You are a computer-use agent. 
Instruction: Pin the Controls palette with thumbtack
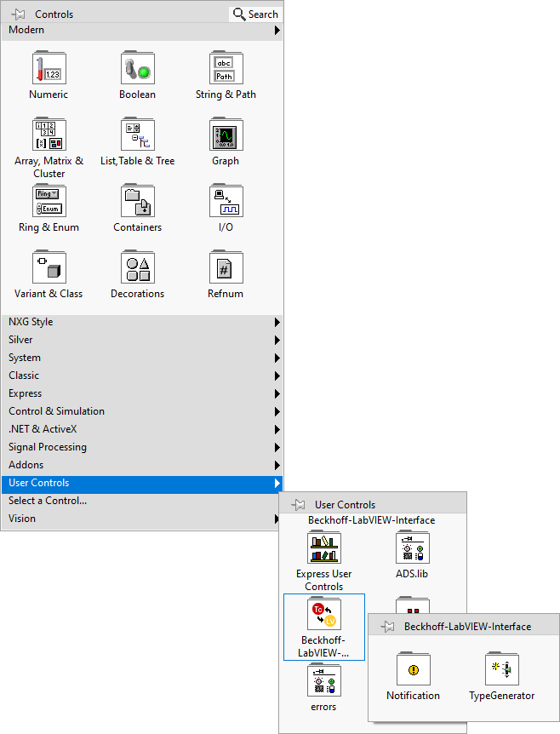pyautogui.click(x=18, y=14)
